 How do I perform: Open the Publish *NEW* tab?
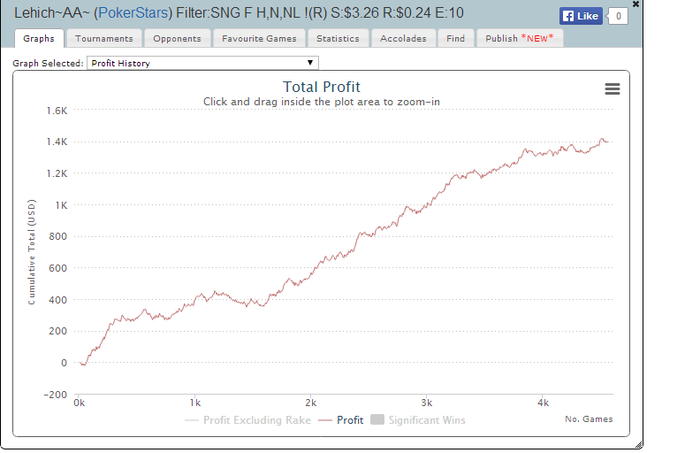click(x=520, y=38)
